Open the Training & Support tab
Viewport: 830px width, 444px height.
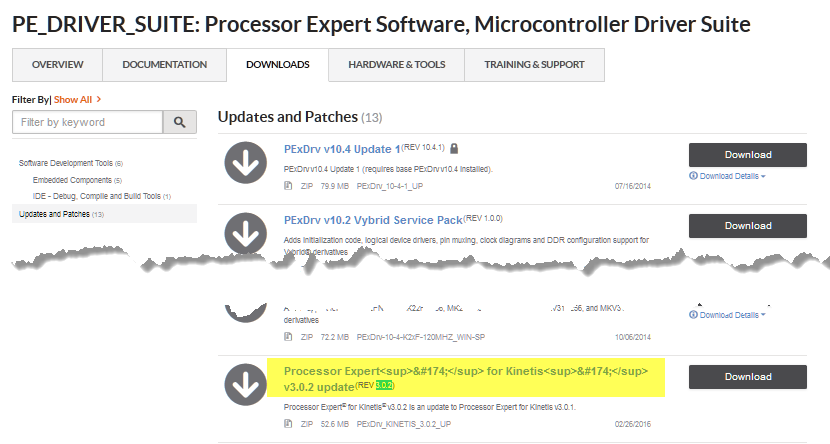(x=534, y=65)
